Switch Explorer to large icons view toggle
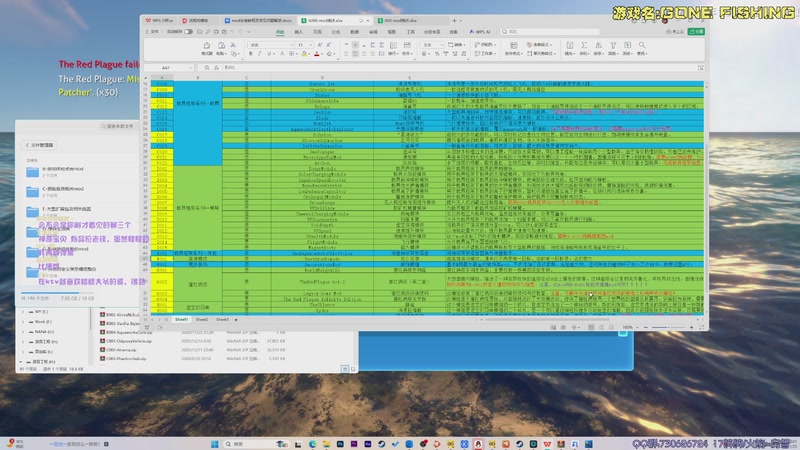The width and height of the screenshot is (800, 450). click(x=353, y=368)
